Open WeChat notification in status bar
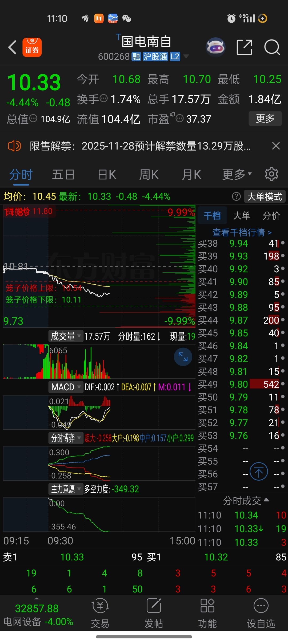 point(127,18)
